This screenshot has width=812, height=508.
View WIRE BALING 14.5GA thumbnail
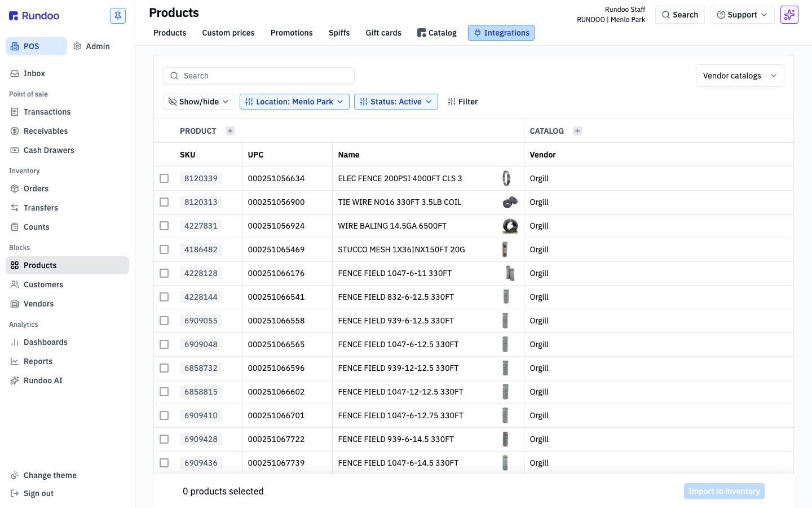[x=510, y=226]
